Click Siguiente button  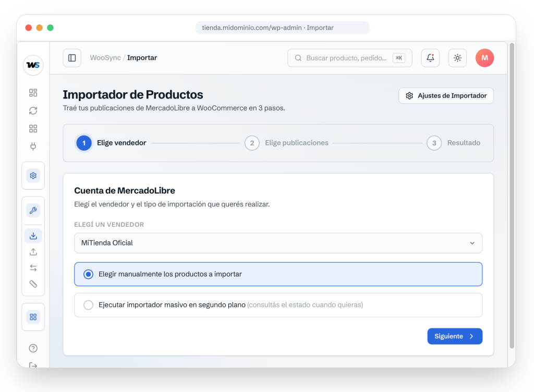pos(455,336)
